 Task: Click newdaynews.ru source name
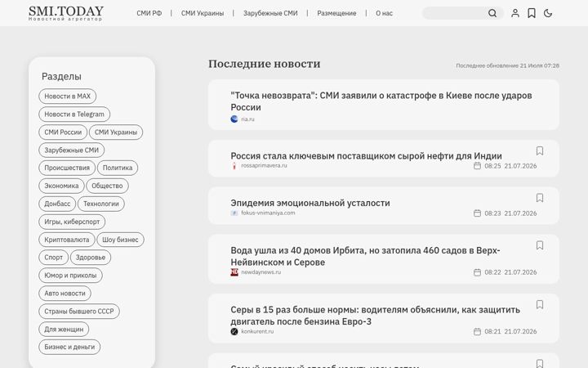pyautogui.click(x=261, y=272)
